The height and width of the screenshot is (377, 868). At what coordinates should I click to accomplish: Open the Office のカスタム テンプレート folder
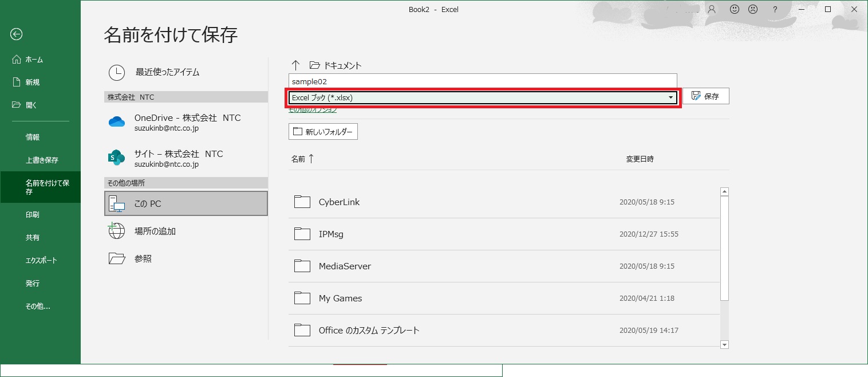coord(504,331)
